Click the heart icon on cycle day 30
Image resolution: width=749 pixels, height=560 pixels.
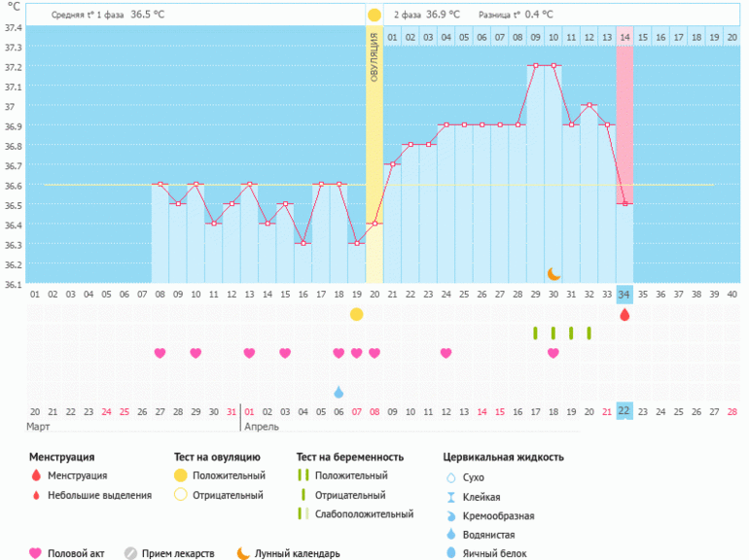pyautogui.click(x=553, y=353)
